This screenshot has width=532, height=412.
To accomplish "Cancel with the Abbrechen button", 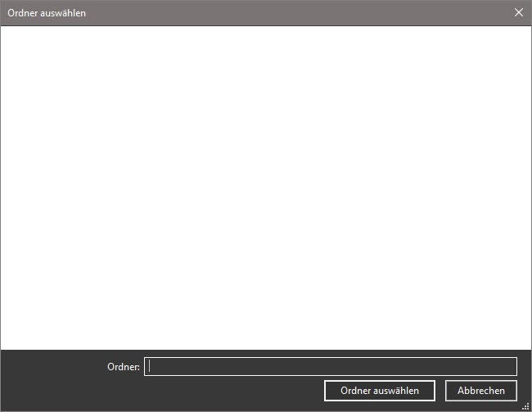I will [x=481, y=391].
